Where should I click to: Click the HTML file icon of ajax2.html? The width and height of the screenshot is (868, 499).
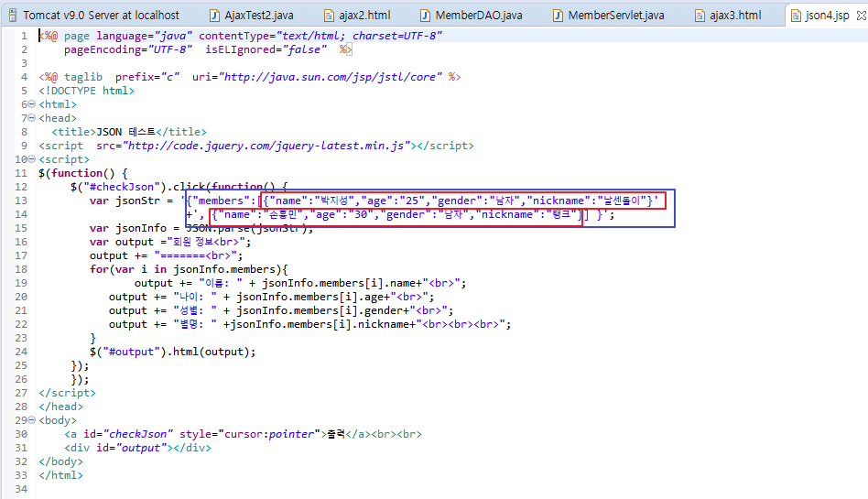329,16
